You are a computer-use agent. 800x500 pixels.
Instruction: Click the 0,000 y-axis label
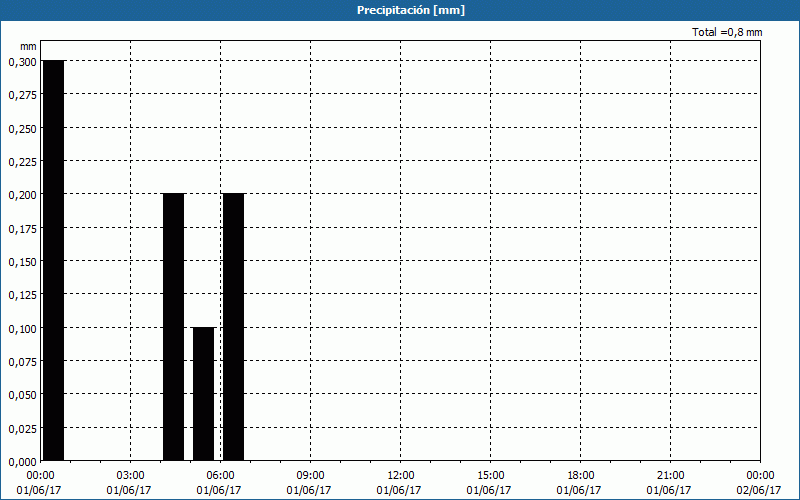[22, 462]
